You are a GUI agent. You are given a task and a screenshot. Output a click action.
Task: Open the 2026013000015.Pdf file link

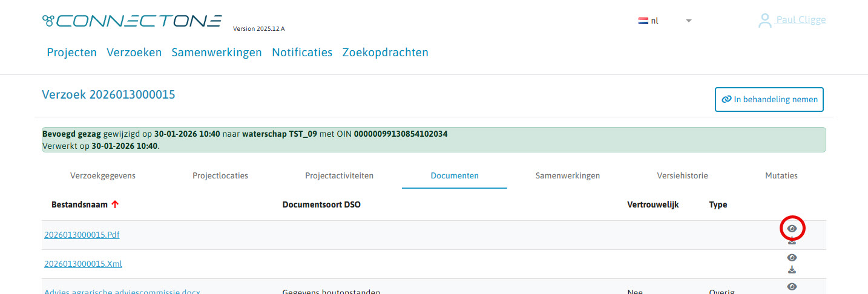point(82,235)
